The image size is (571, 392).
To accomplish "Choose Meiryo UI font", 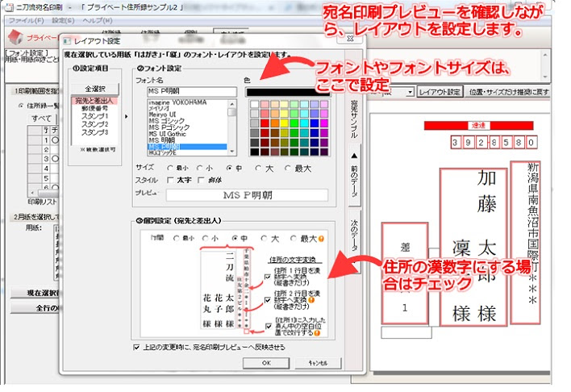I will (162, 115).
